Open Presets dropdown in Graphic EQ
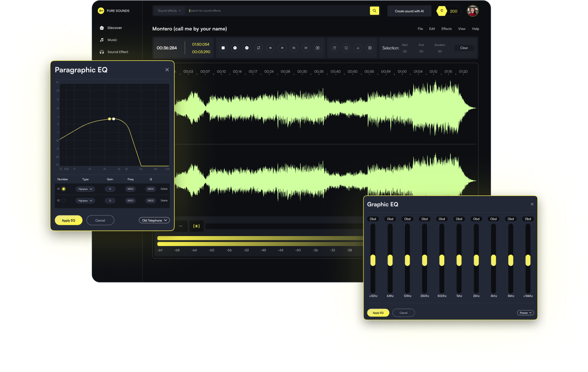Viewport: 588px width, 372px height. tap(526, 312)
